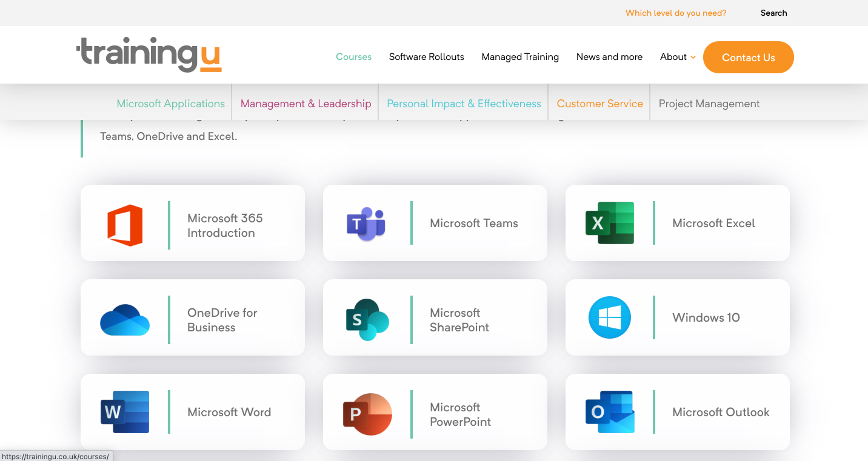Open Microsoft Teams course title
The width and height of the screenshot is (868, 461).
click(x=474, y=223)
